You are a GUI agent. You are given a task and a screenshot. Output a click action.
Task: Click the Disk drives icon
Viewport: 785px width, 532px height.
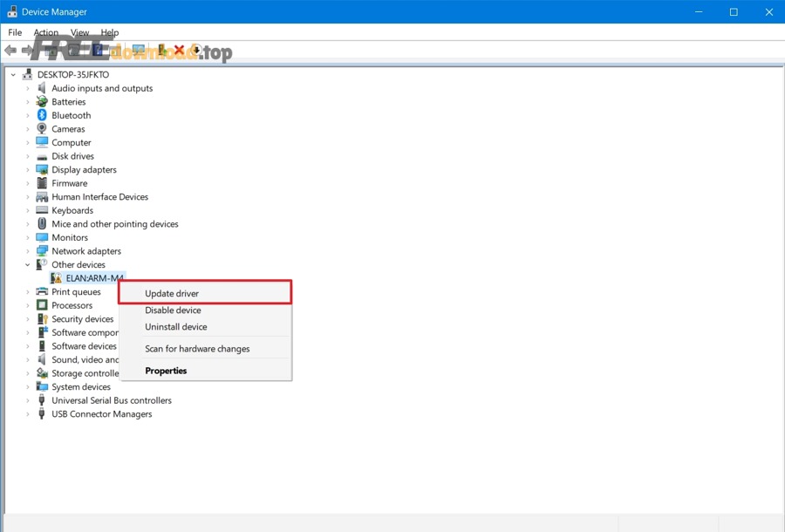click(42, 157)
